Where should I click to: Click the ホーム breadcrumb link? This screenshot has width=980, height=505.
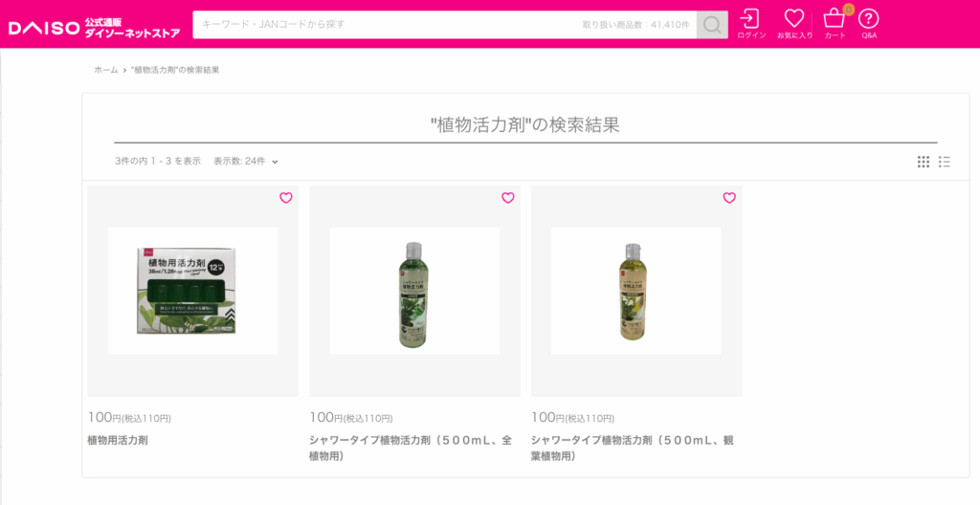105,70
